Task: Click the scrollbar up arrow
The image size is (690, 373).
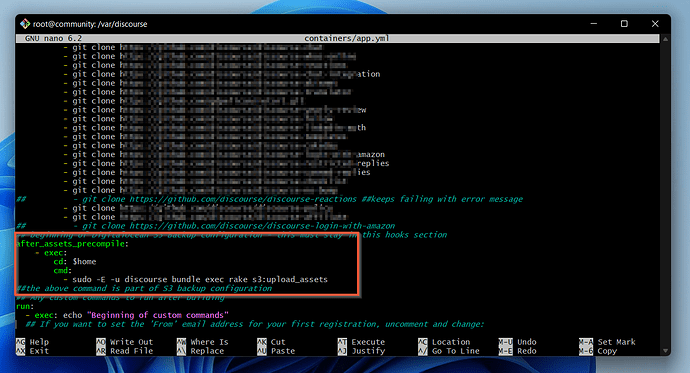Action: 665,39
